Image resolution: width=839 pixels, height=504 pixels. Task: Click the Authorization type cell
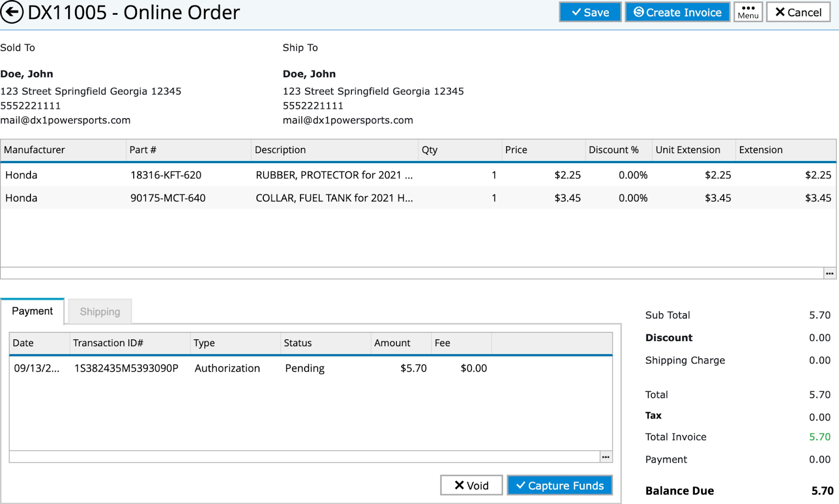click(227, 369)
